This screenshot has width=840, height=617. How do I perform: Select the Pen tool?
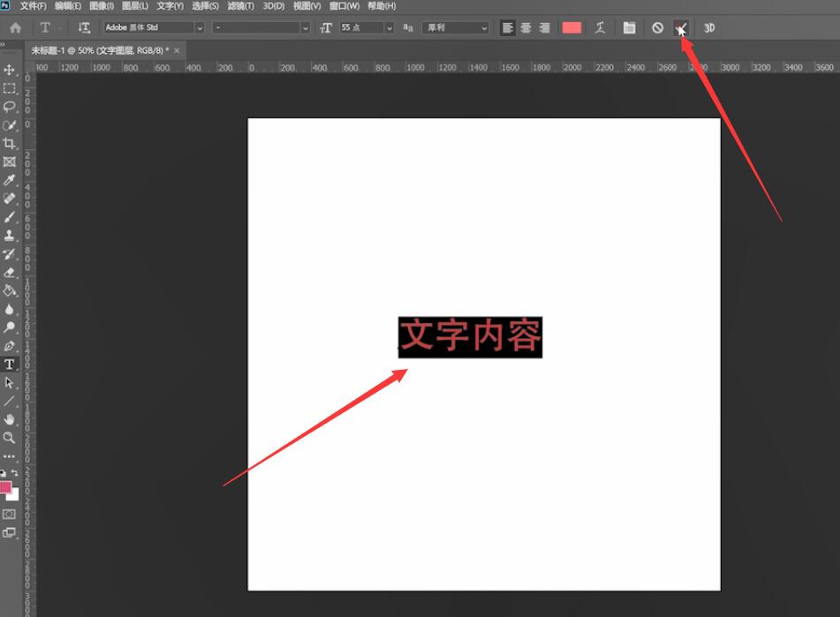tap(9, 346)
